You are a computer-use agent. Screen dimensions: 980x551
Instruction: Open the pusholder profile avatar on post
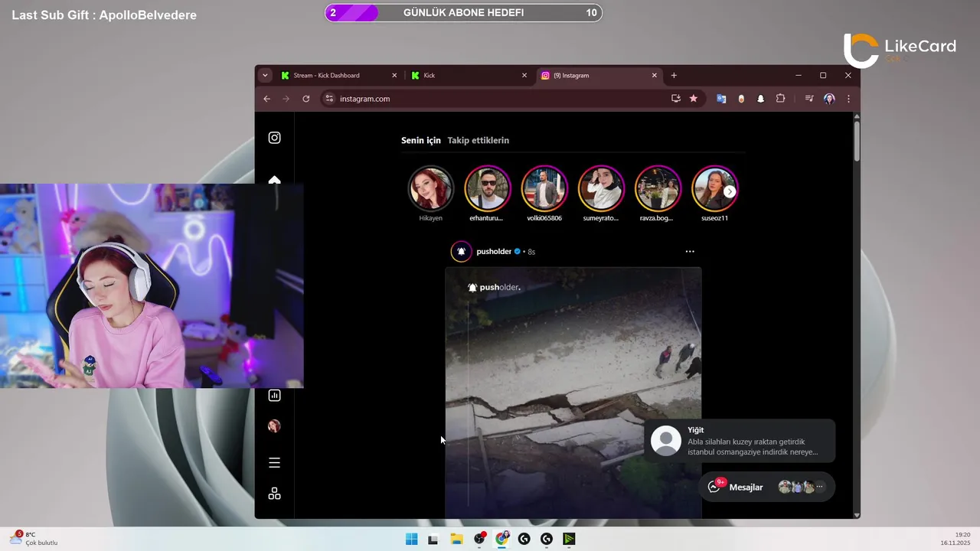461,251
